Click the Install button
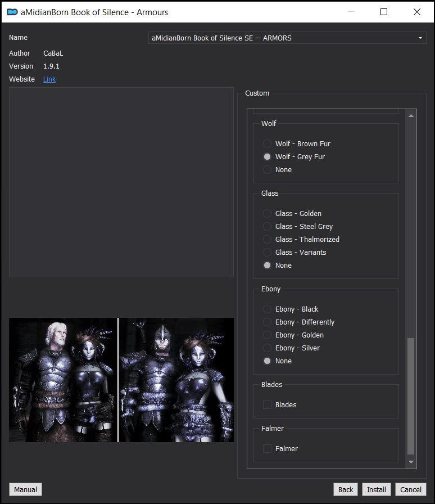435x504 pixels. coord(376,489)
